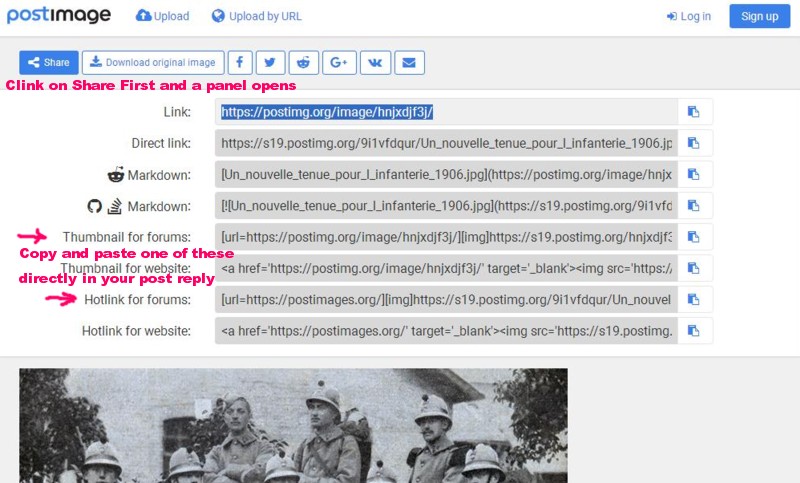
Task: Select the Direct link field
Action: click(x=446, y=143)
